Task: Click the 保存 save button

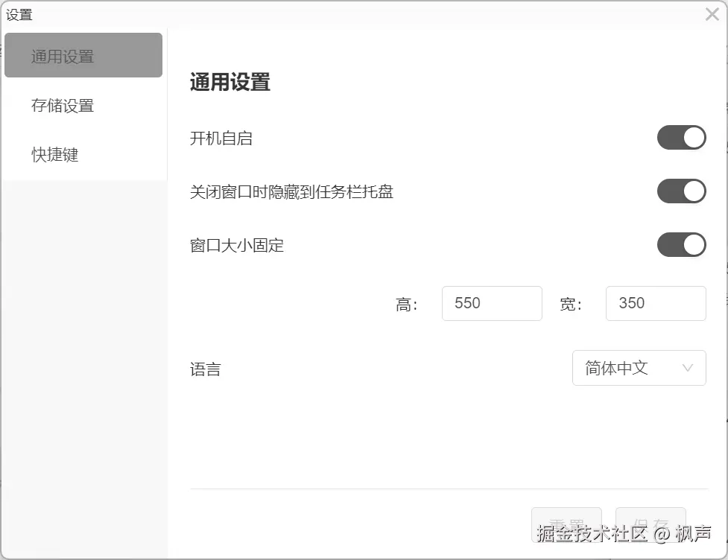Action: tap(651, 521)
